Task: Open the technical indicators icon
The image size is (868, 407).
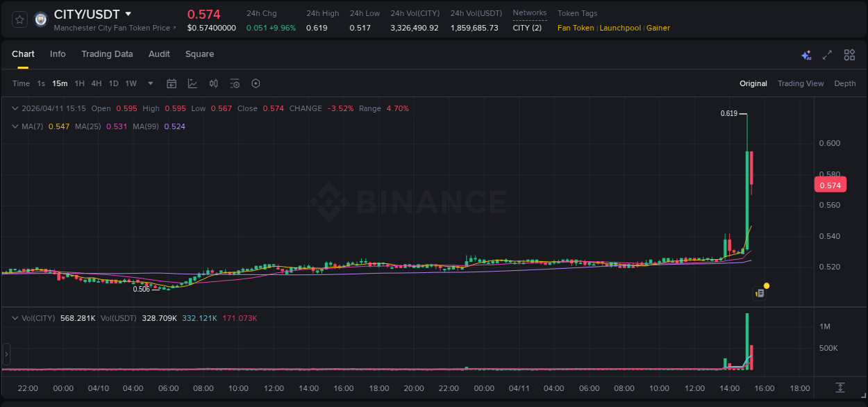Action: (x=192, y=83)
